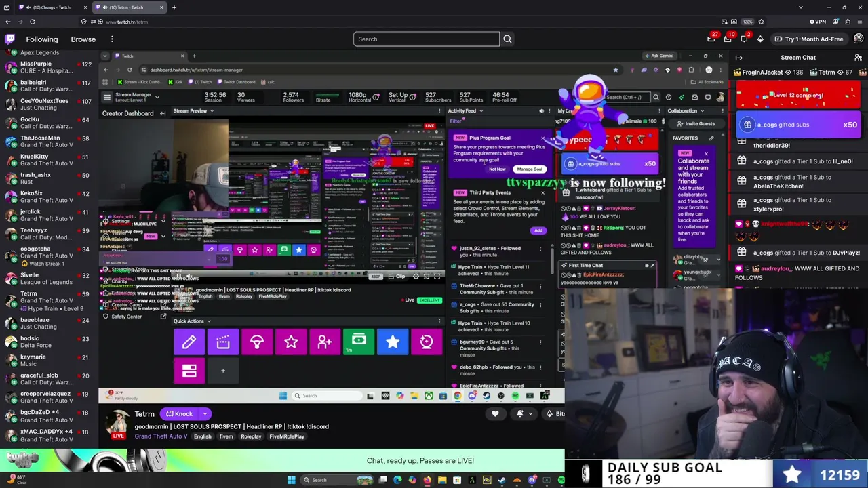
Task: Click the green run-ad quick action
Action: pyautogui.click(x=359, y=342)
